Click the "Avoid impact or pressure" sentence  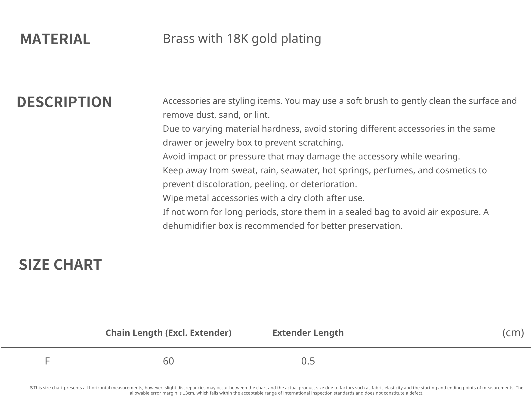[x=311, y=157]
